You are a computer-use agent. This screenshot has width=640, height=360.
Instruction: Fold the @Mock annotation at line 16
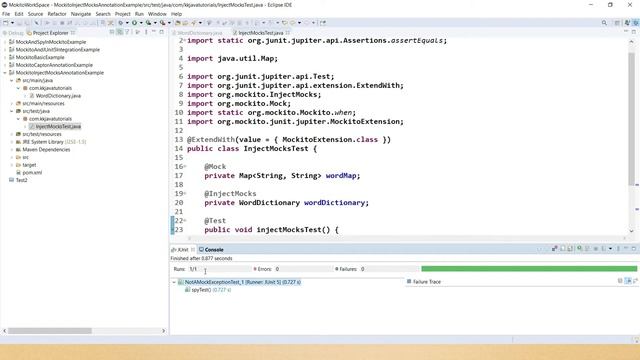pyautogui.click(x=185, y=167)
